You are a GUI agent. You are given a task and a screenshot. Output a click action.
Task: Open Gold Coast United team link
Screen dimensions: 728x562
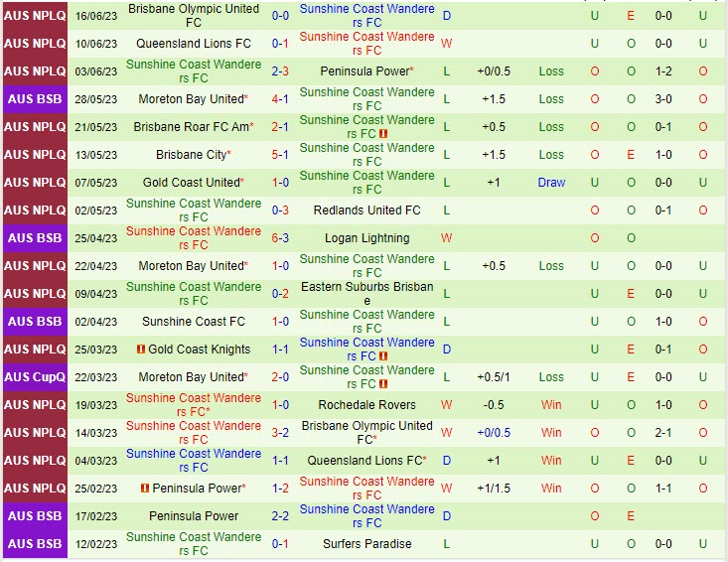click(191, 183)
